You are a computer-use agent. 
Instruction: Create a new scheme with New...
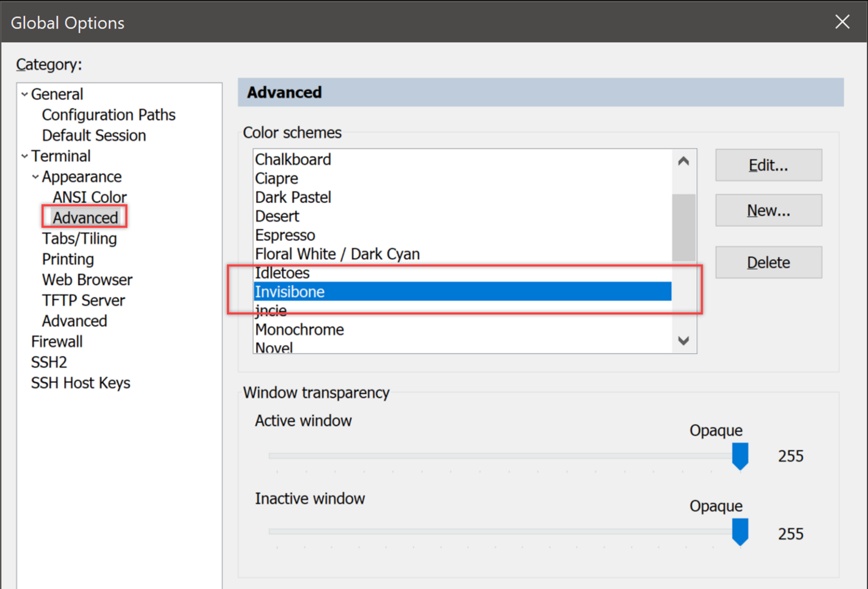pos(768,211)
